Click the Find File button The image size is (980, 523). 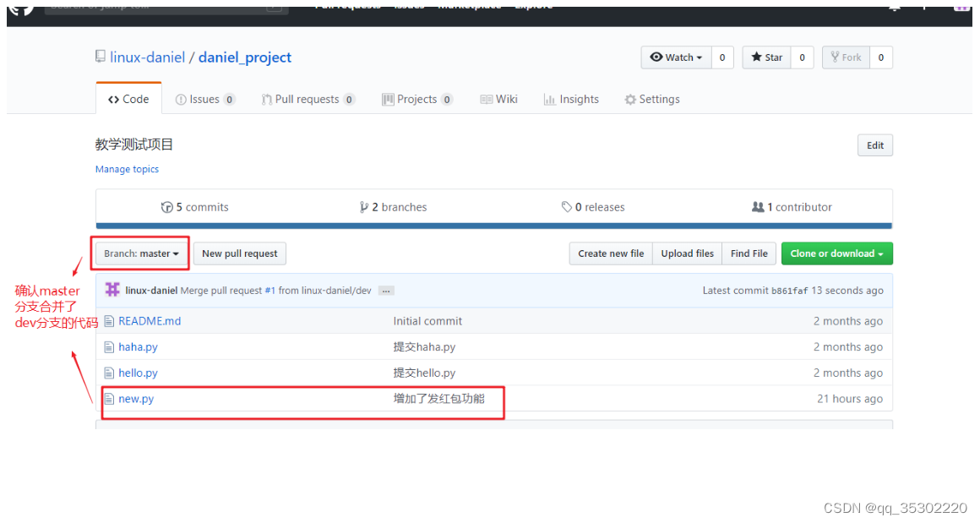pyautogui.click(x=749, y=253)
